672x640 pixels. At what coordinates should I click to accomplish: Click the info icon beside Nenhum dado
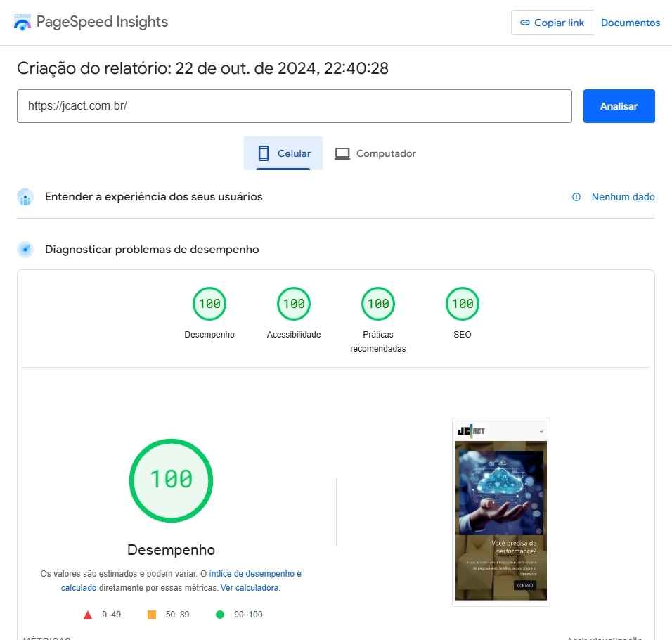576,197
